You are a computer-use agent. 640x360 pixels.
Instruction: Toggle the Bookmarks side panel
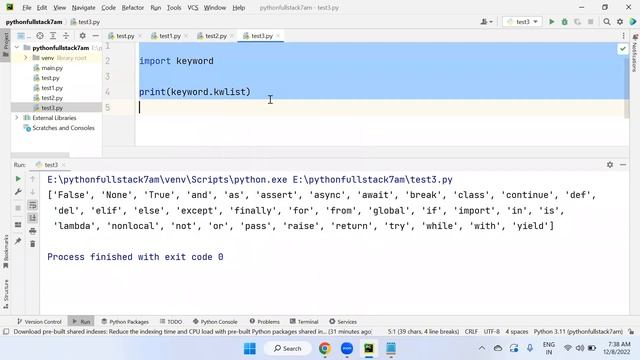6,251
